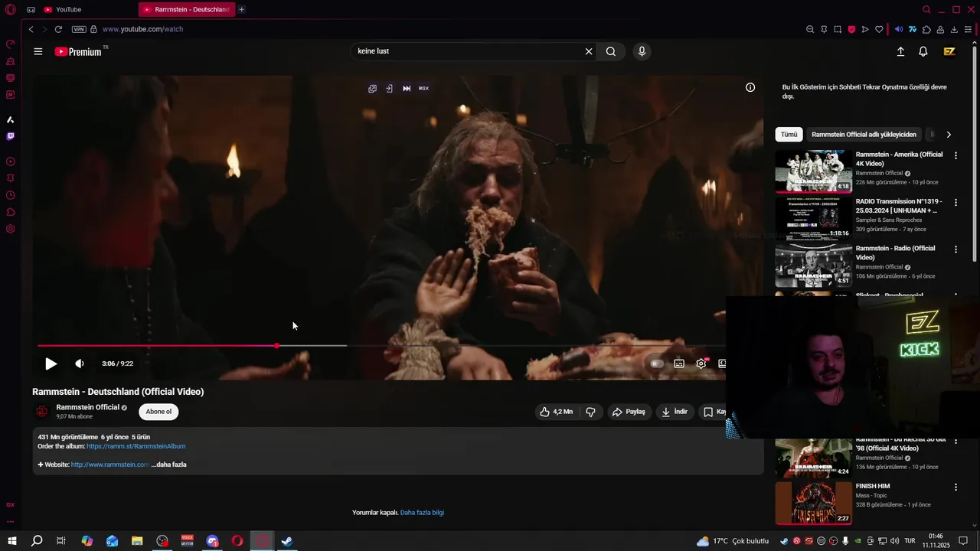
Task: Like the video with 4,2 Mn
Action: [x=557, y=412]
